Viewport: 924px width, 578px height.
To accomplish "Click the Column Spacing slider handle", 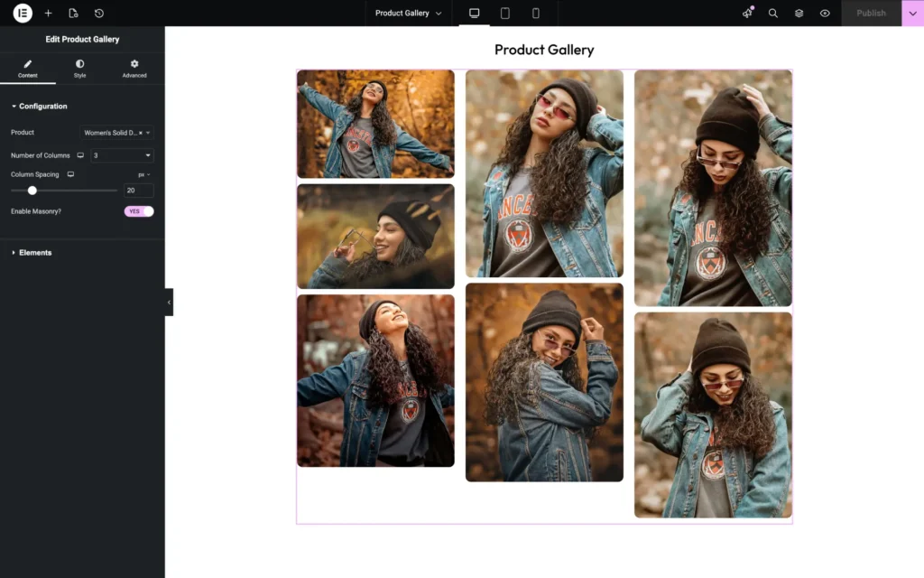I will coord(32,191).
